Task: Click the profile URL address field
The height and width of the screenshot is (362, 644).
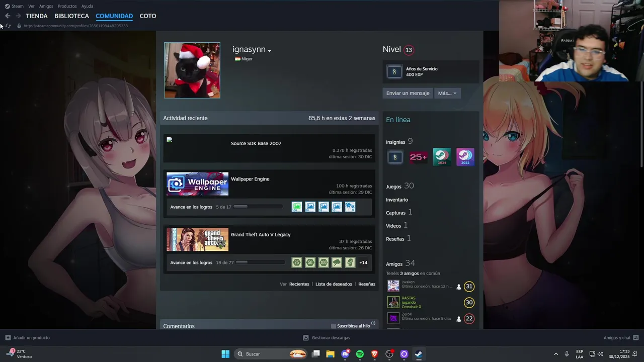Action: (75, 26)
